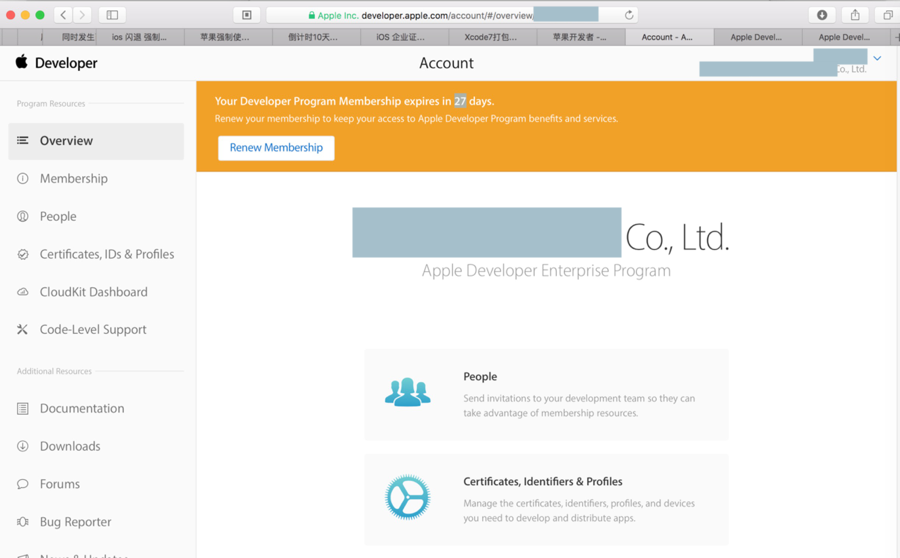900x558 pixels.
Task: Click the People card heading
Action: coord(480,377)
